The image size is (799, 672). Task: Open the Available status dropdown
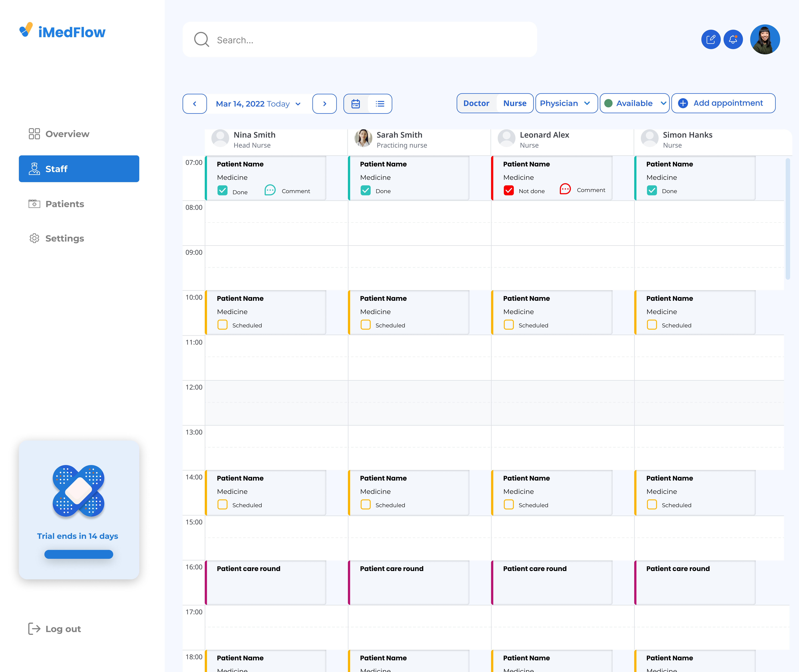click(634, 103)
